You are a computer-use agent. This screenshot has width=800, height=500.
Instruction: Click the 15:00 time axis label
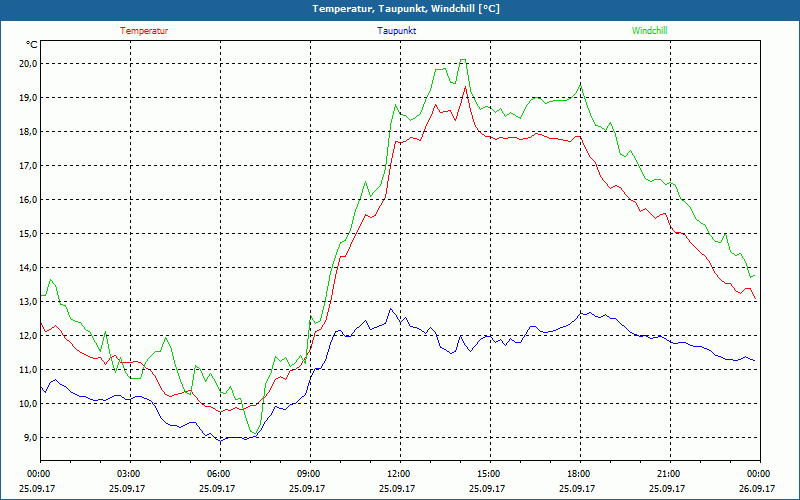pyautogui.click(x=490, y=473)
